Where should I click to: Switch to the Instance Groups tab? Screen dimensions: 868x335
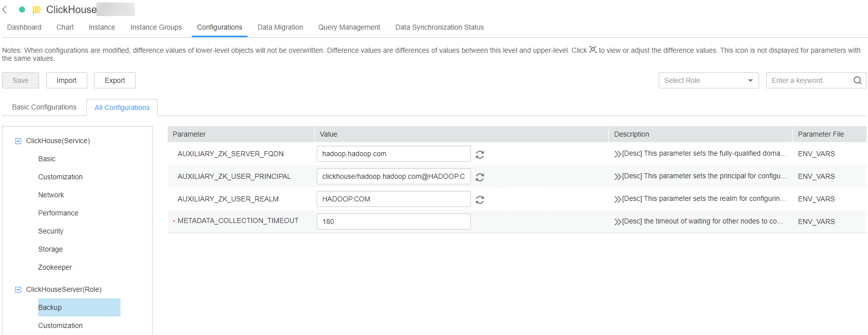pyautogui.click(x=156, y=27)
